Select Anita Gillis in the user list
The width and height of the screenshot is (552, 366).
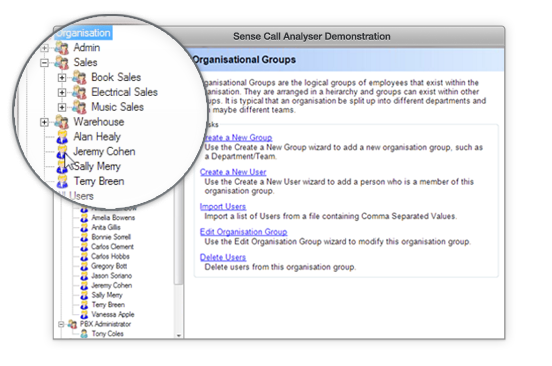(x=106, y=227)
